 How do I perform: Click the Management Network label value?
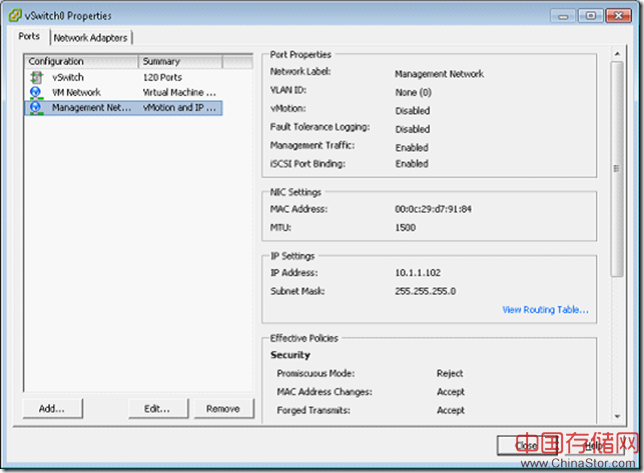[439, 74]
